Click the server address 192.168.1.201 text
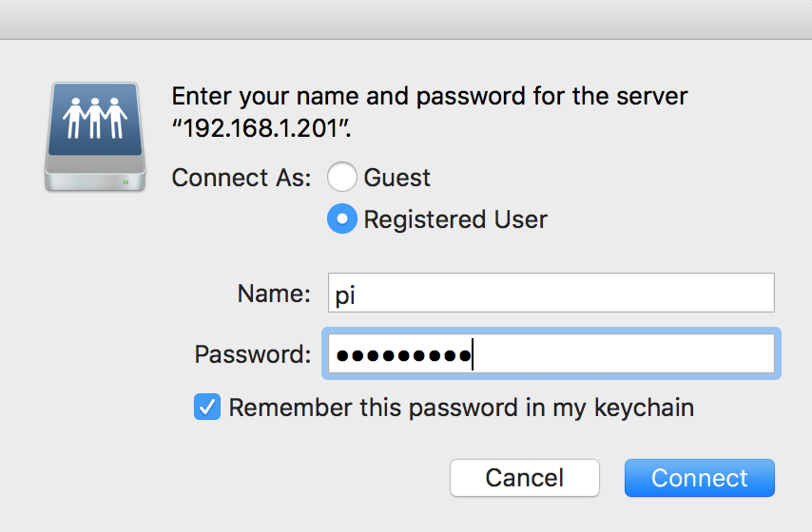The height and width of the screenshot is (532, 812). (x=260, y=129)
